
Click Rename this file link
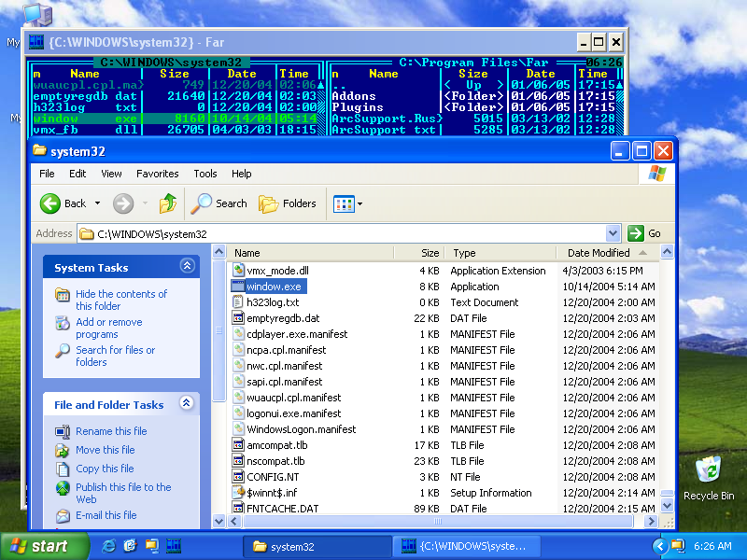(111, 431)
